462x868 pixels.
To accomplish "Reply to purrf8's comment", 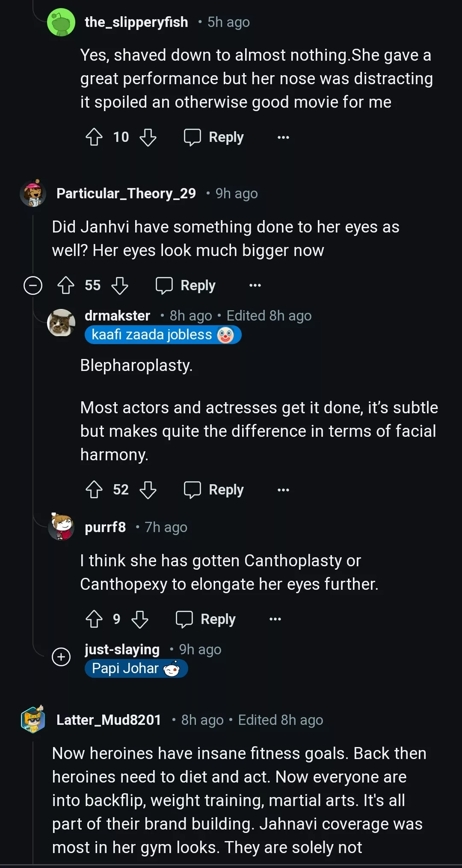I will (206, 619).
